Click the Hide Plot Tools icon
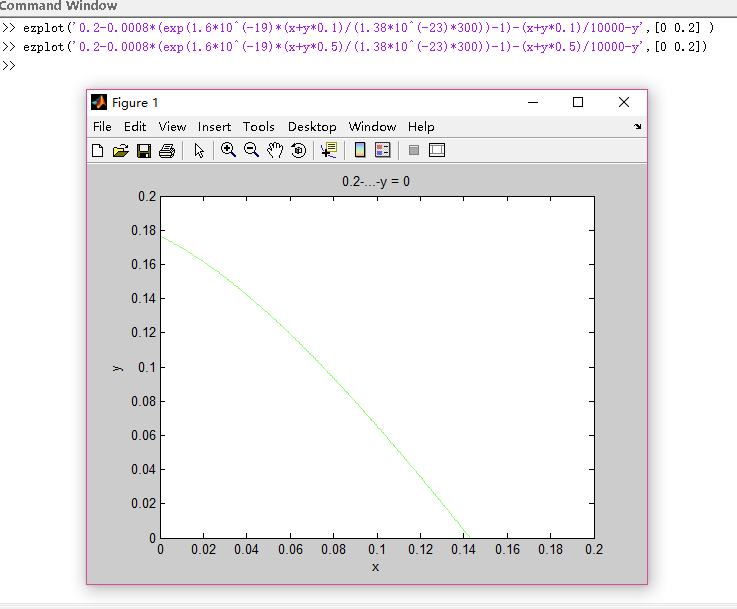The height and width of the screenshot is (609, 737). pyautogui.click(x=413, y=150)
